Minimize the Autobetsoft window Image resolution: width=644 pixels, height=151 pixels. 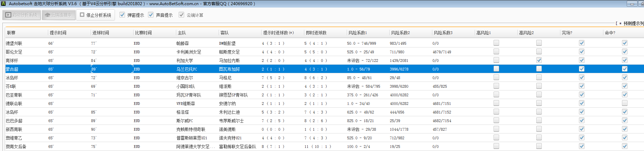click(x=632, y=4)
